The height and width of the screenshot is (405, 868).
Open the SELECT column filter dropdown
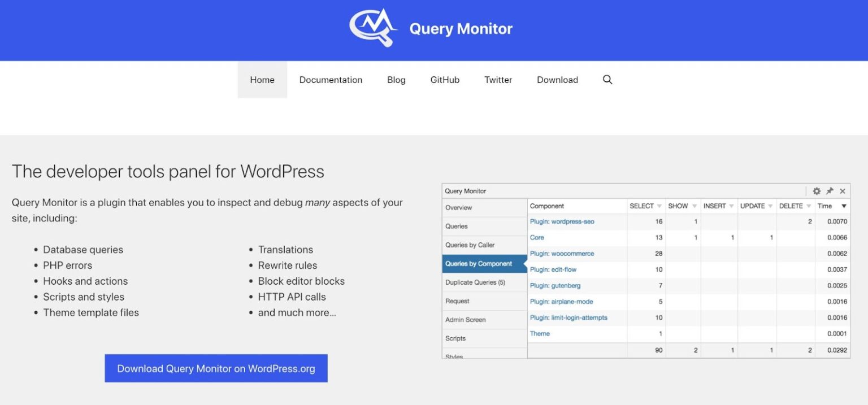[659, 206]
